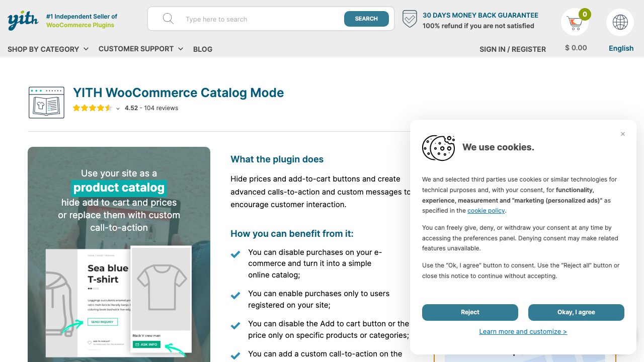Click the YITH logo
The image size is (644, 362).
[x=22, y=20]
